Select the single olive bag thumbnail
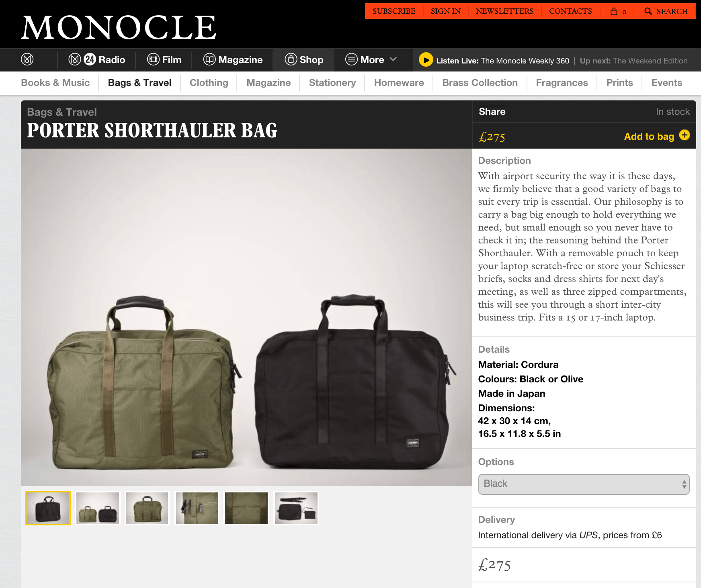Image resolution: width=701 pixels, height=588 pixels. tap(147, 508)
